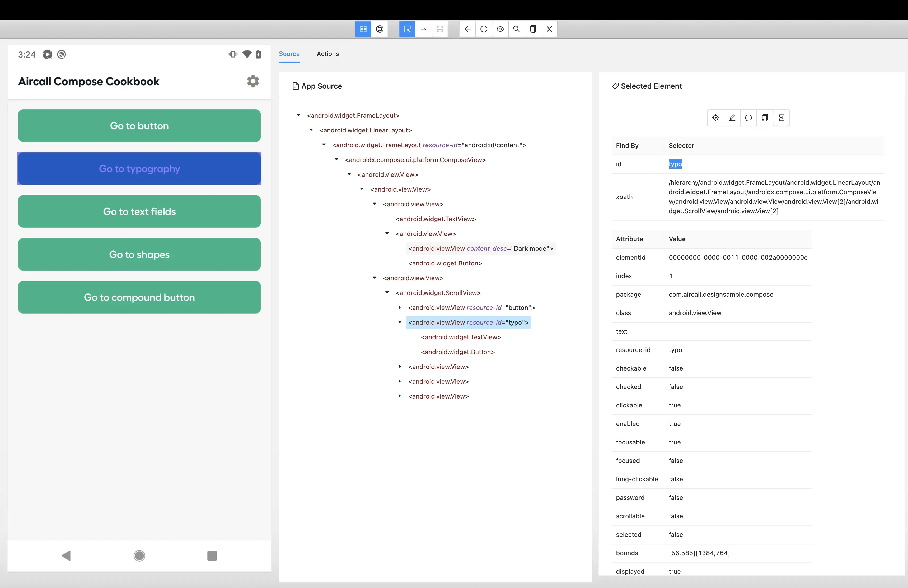908x588 pixels.
Task: Toggle select elements pointer mode
Action: click(x=407, y=29)
